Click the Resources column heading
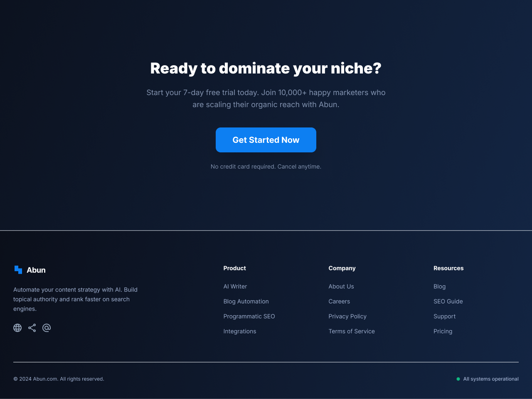The image size is (532, 399). point(448,268)
